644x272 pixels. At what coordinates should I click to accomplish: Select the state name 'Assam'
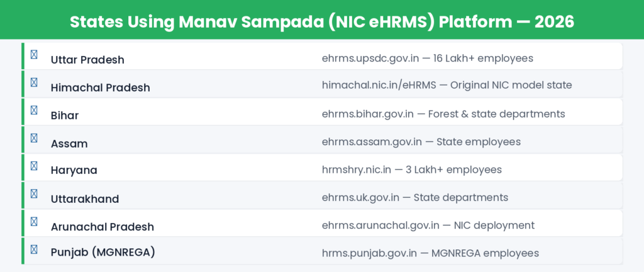click(69, 144)
